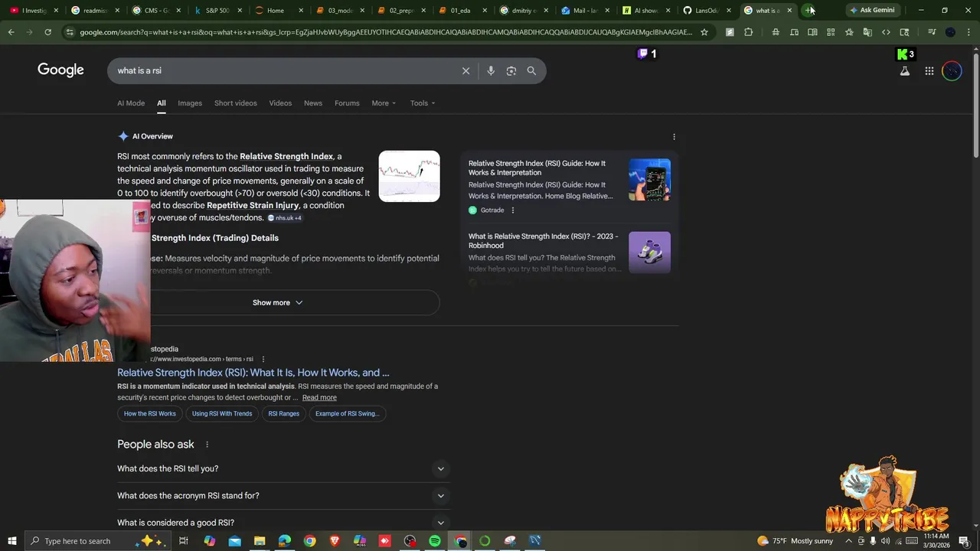Open "How the RSI Works" chip
980x551 pixels.
[150, 414]
